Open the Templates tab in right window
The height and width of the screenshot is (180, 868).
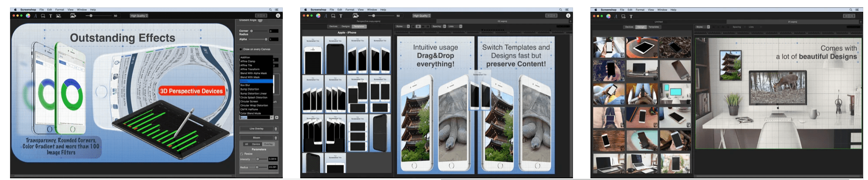click(x=654, y=27)
